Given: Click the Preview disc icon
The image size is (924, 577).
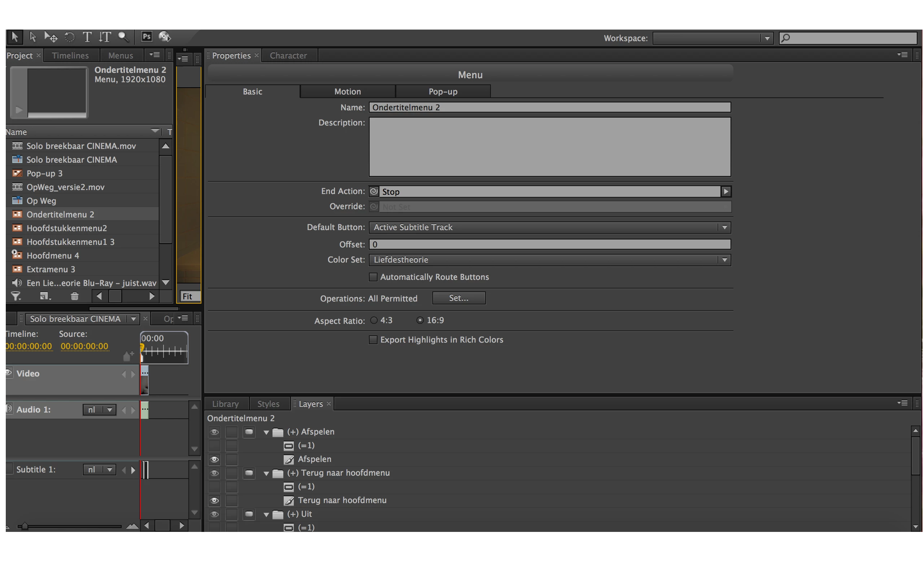Looking at the screenshot, I should [165, 37].
